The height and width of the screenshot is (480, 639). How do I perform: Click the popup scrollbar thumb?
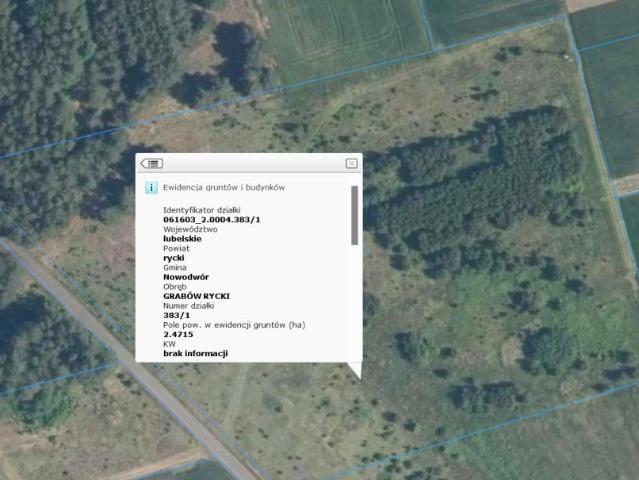coord(355,216)
